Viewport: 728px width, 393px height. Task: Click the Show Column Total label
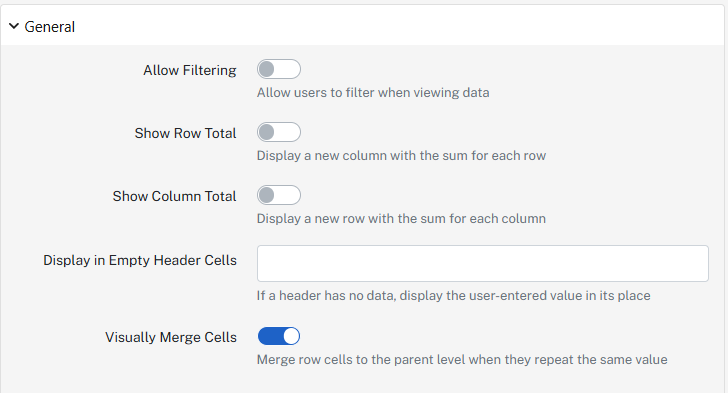(x=174, y=196)
